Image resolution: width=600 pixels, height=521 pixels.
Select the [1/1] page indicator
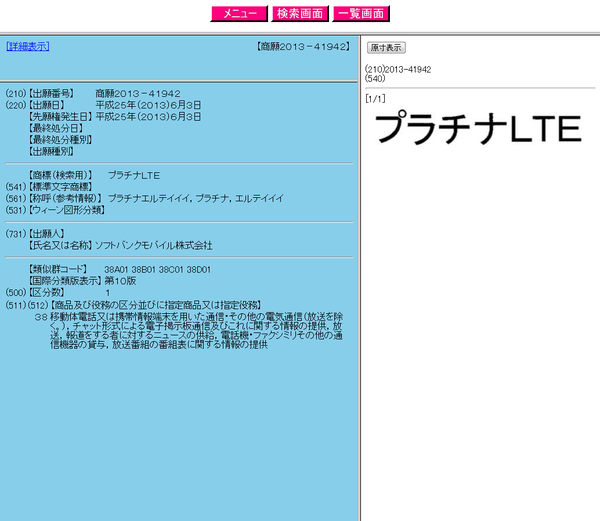pos(375,99)
